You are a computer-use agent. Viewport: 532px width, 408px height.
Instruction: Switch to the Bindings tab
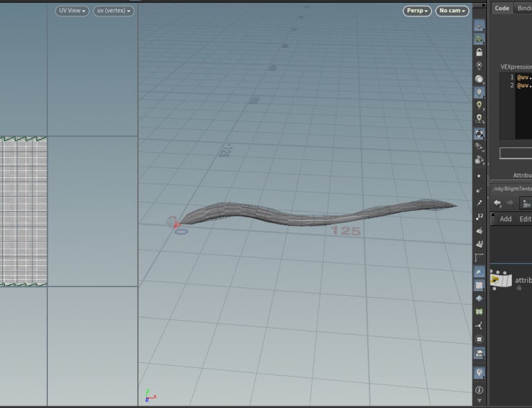point(524,8)
